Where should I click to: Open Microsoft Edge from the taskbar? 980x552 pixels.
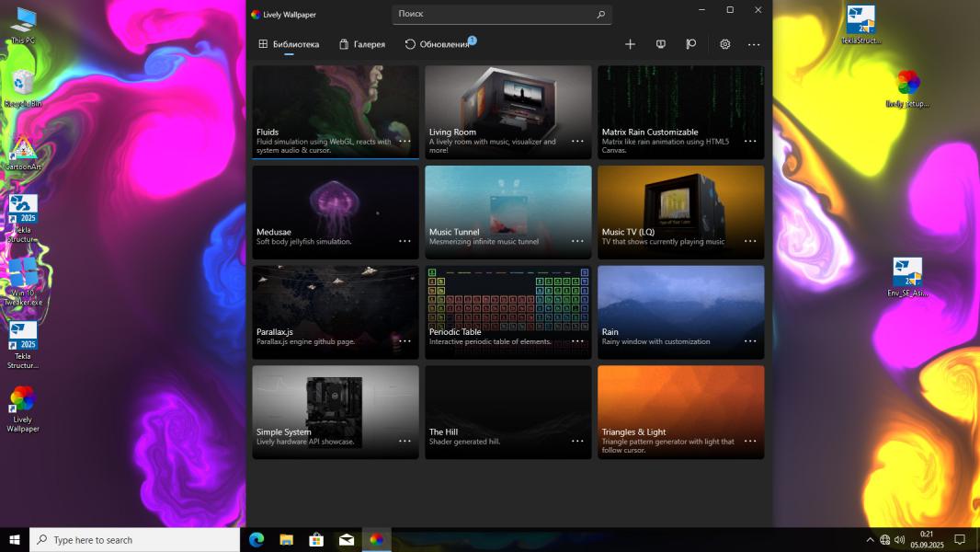(256, 540)
